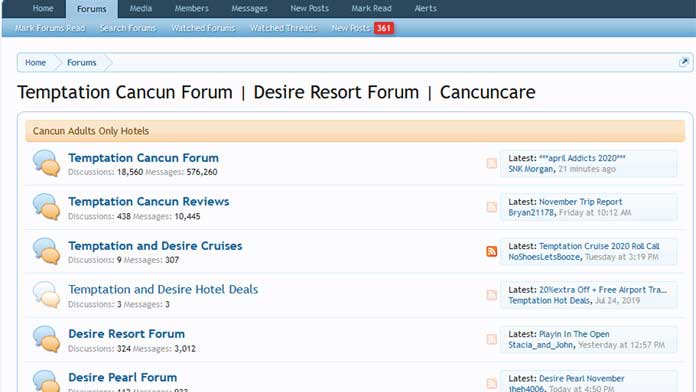This screenshot has width=696, height=392.
Task: Click messages count 576,260
Action: pyautogui.click(x=202, y=172)
